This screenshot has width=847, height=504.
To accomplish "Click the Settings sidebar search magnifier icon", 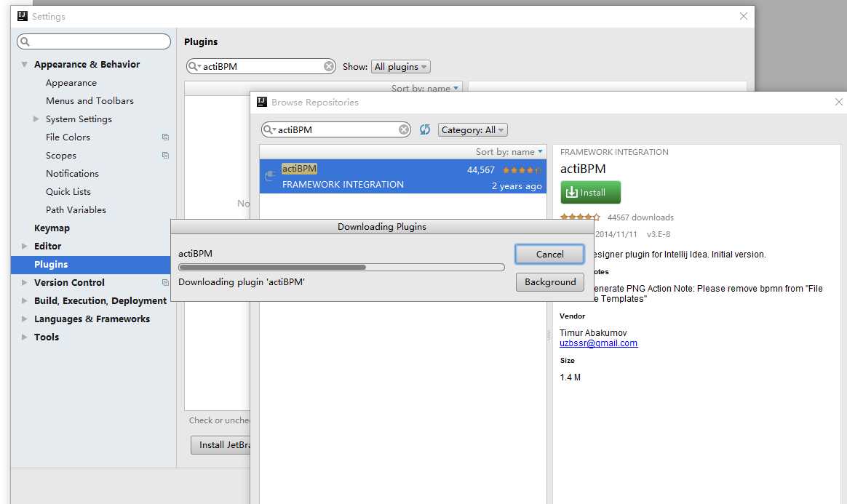I will 25,41.
